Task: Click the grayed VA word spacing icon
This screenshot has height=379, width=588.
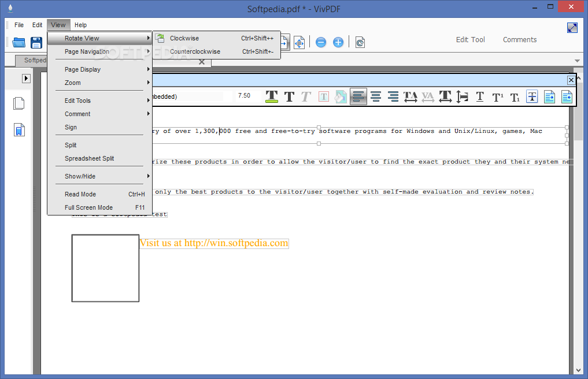Action: 427,96
